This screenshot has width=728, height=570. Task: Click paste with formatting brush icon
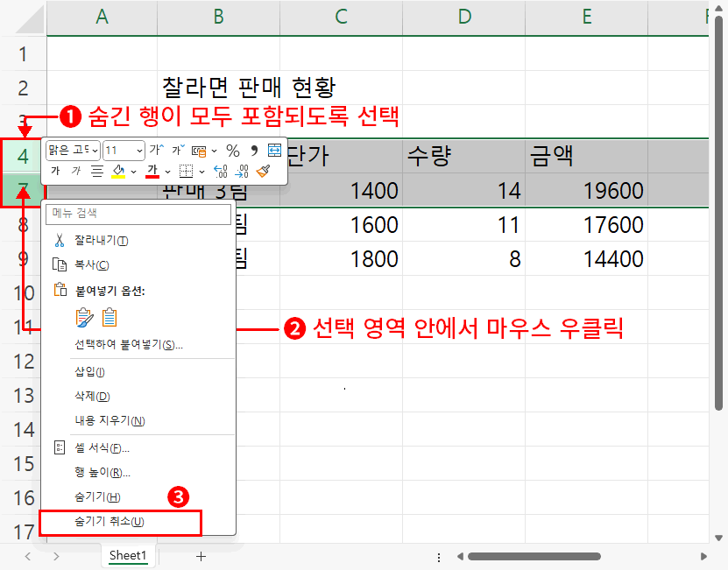(84, 318)
